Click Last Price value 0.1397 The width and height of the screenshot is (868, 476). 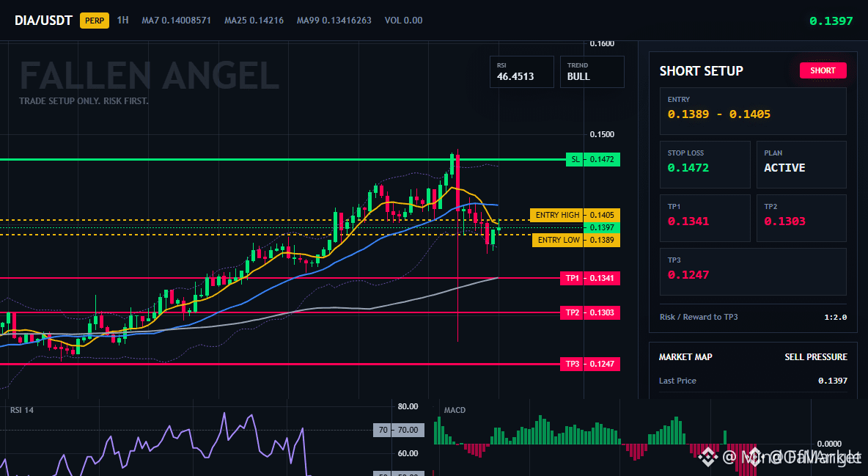pos(833,381)
